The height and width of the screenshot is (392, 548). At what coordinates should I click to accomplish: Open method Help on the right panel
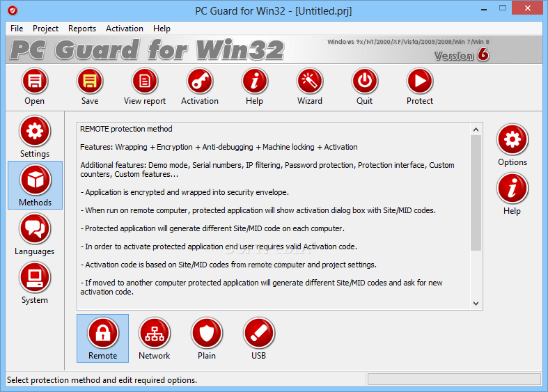click(512, 194)
